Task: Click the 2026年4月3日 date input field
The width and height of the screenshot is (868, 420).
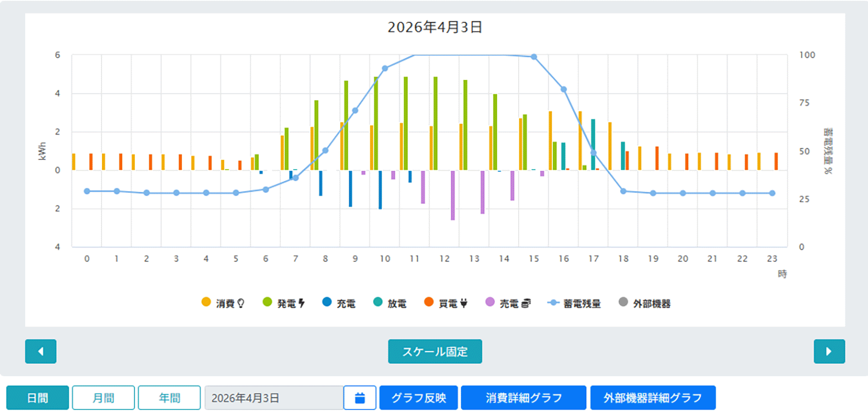Action: [274, 398]
